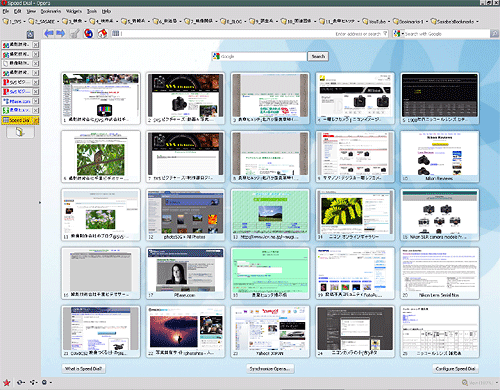This screenshot has width=500, height=390.
Task: Switch to the PBase.com tab
Action: pos(17,101)
